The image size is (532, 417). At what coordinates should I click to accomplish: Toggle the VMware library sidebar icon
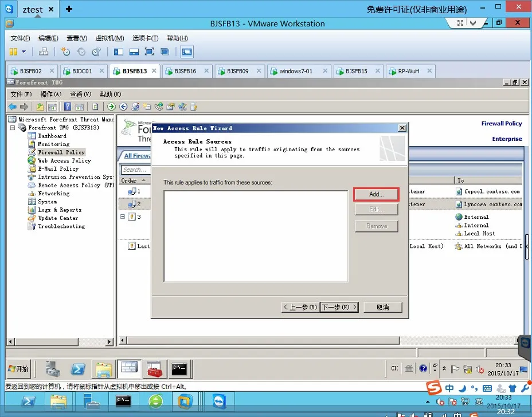(119, 52)
